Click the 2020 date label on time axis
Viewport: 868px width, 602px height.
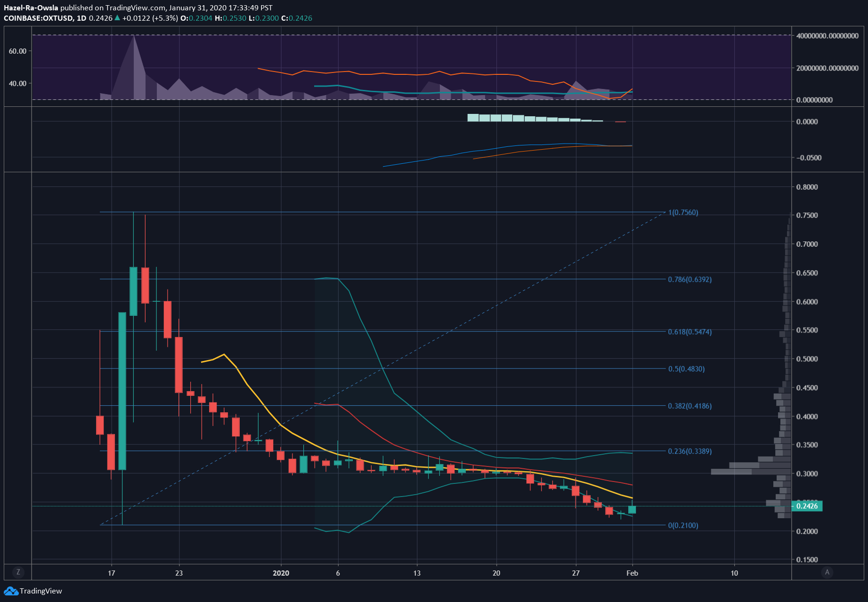(281, 573)
